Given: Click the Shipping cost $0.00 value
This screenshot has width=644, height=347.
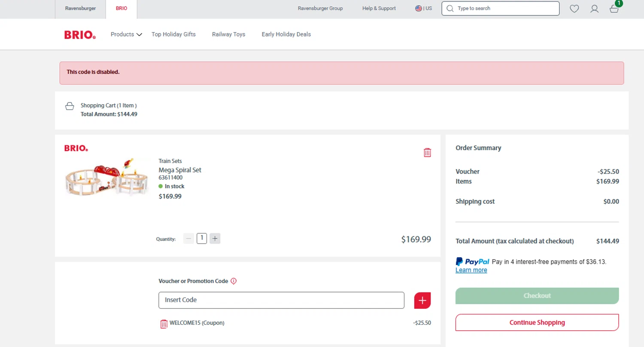Looking at the screenshot, I should pos(611,202).
